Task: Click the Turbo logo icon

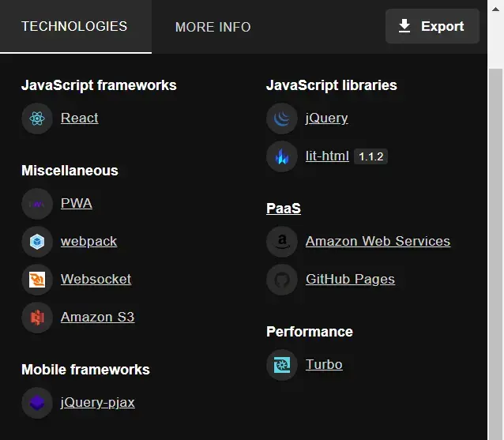Action: pyautogui.click(x=281, y=365)
